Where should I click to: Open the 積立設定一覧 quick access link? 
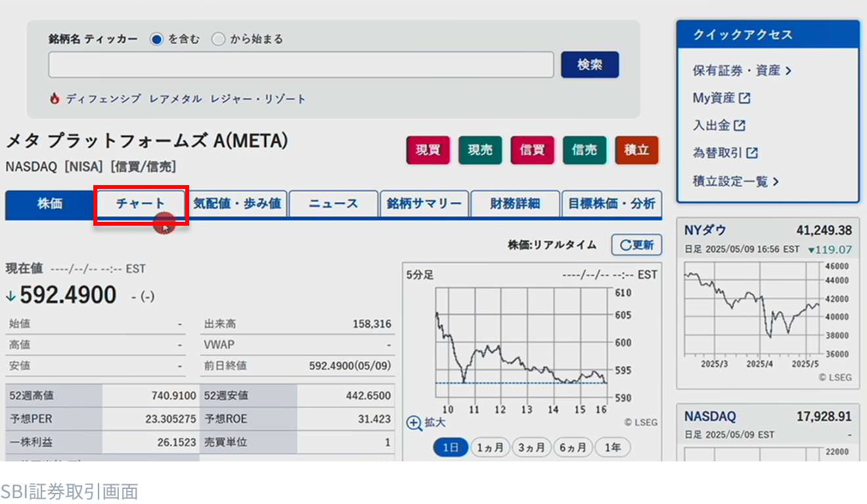pyautogui.click(x=736, y=181)
